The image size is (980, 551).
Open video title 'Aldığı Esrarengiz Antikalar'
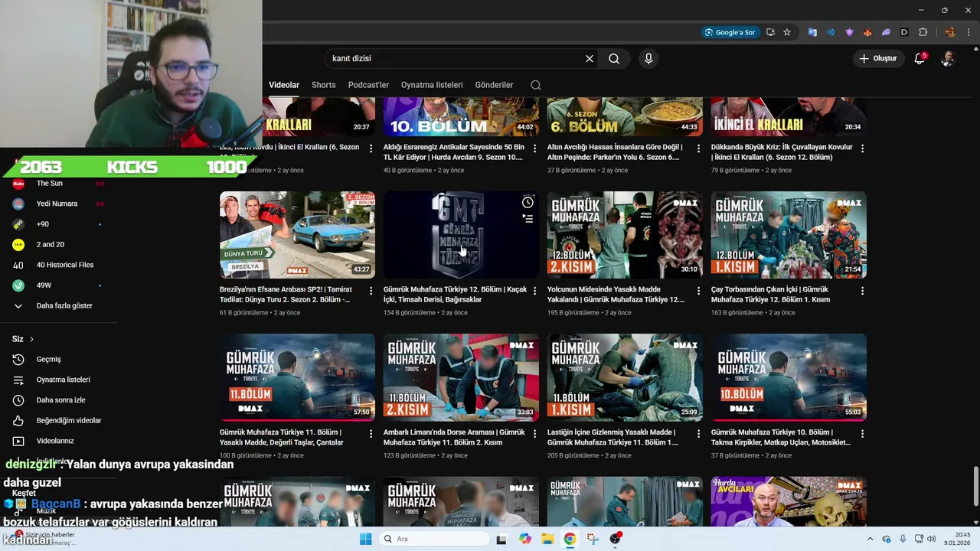click(x=454, y=152)
